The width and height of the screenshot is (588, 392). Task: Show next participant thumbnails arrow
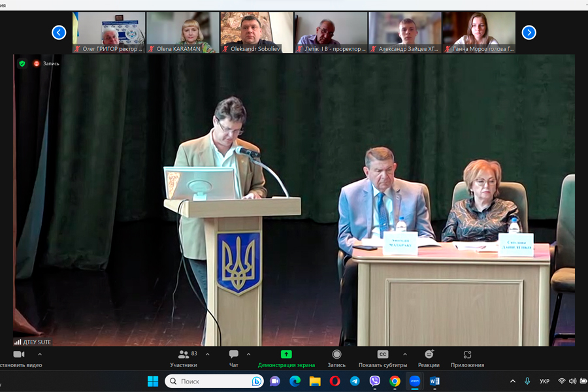(529, 33)
